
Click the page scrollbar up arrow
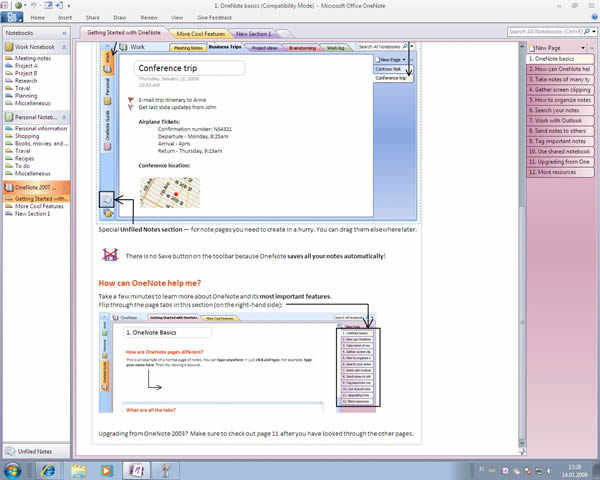[x=522, y=46]
